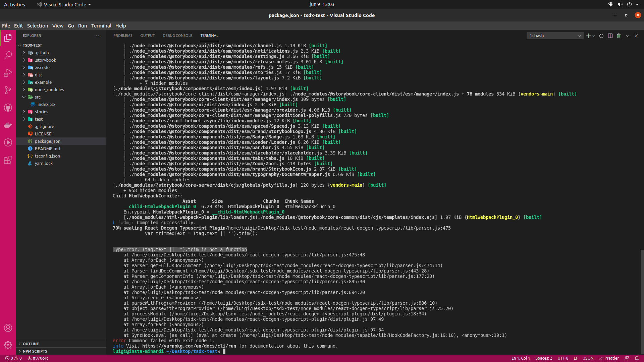Switch to the PROBLEMS tab
Viewport: 644px width, 362px height.
123,36
